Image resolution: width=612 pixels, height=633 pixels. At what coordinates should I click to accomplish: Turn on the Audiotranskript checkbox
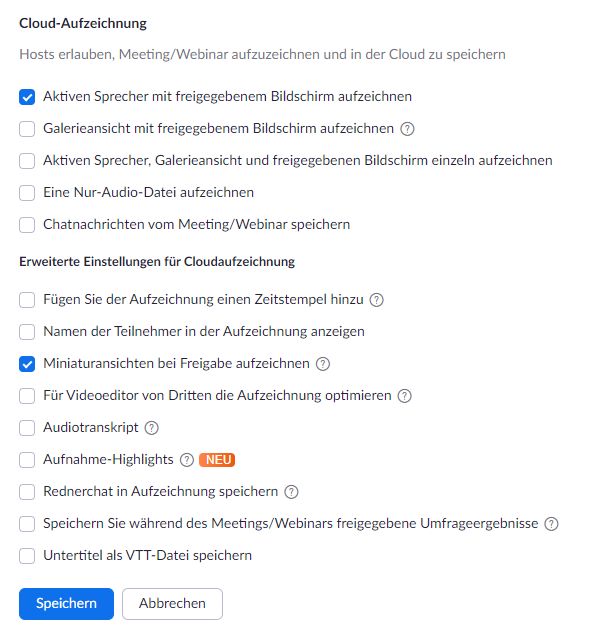[27, 428]
